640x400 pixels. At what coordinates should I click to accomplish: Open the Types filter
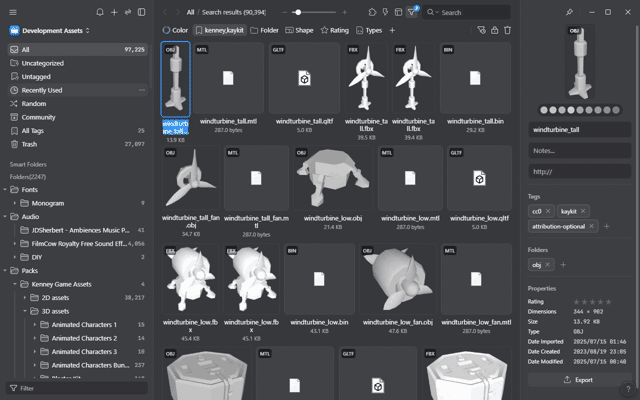369,30
